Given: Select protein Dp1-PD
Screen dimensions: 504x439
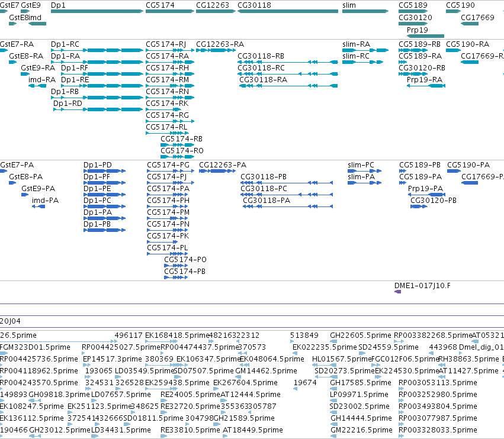Looking at the screenshot, I should pos(104,171).
